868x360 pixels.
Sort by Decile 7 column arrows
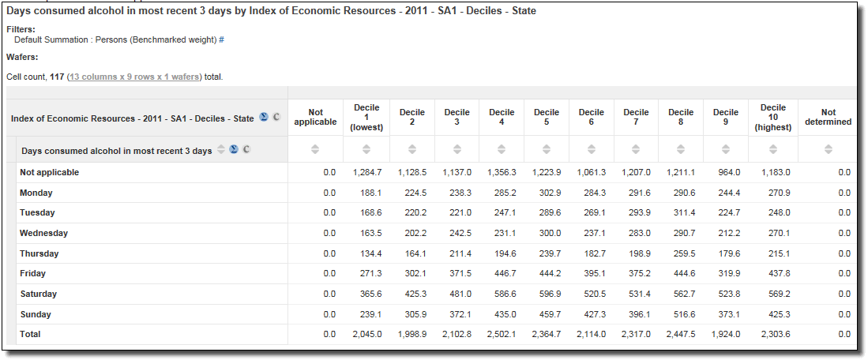[x=636, y=149]
